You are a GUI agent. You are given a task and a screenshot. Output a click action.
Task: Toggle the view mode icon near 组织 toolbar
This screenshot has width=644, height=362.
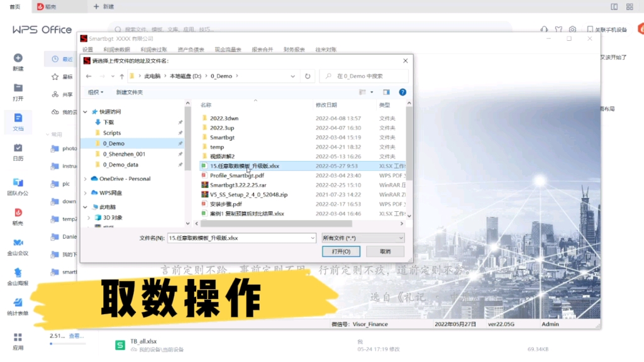point(362,92)
